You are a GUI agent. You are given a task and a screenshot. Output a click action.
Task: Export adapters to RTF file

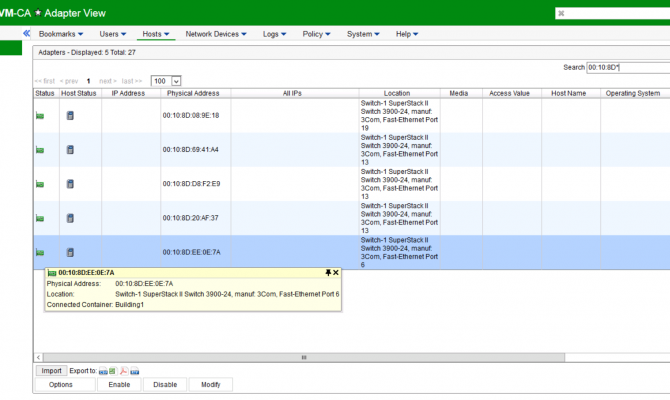[134, 370]
